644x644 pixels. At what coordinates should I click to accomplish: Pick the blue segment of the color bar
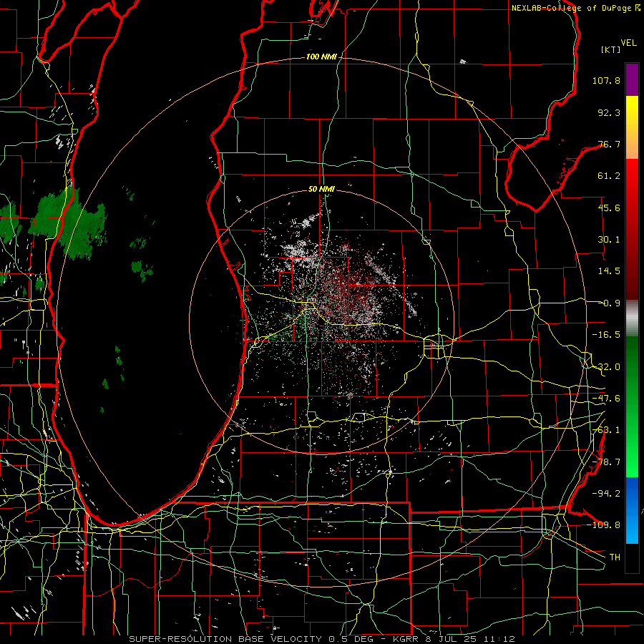pyautogui.click(x=632, y=510)
